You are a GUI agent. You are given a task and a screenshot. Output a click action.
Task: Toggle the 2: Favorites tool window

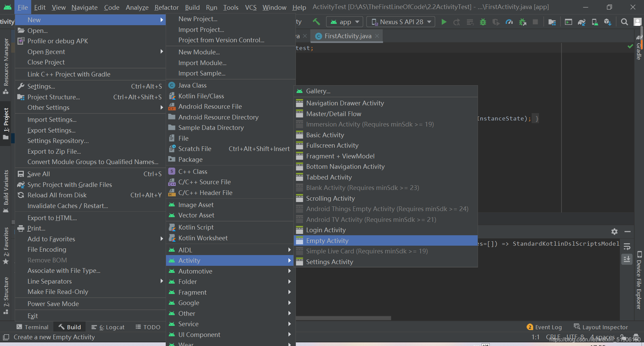tap(6, 246)
